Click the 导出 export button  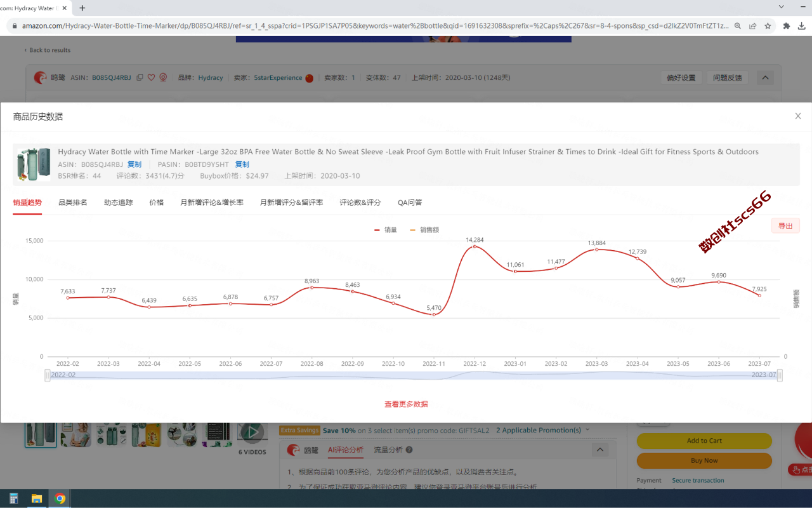785,225
